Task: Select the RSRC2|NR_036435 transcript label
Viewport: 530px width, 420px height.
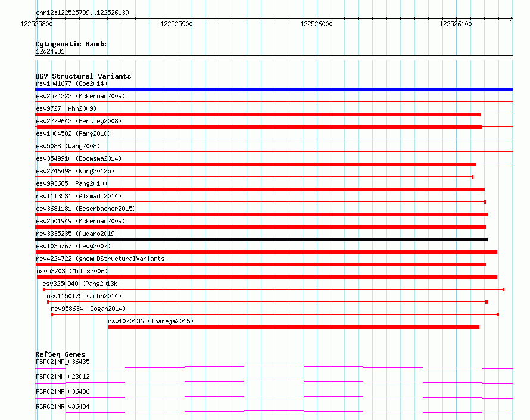Action: click(x=63, y=362)
